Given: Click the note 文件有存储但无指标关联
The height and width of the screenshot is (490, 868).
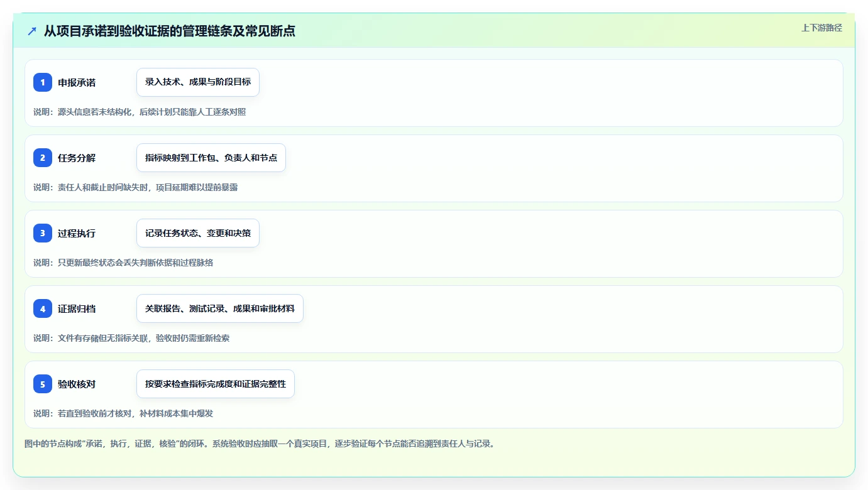Looking at the screenshot, I should coord(131,338).
